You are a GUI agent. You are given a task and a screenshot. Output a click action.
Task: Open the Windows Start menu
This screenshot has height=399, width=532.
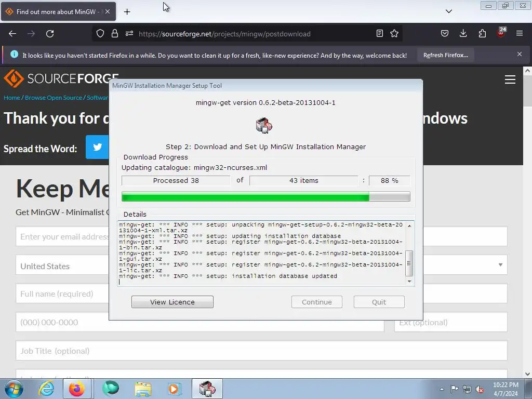14,389
